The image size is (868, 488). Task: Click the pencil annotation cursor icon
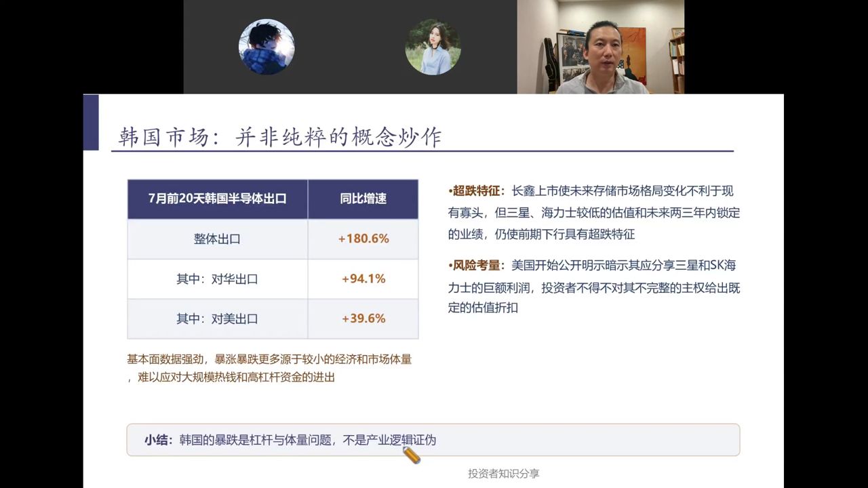(x=412, y=455)
